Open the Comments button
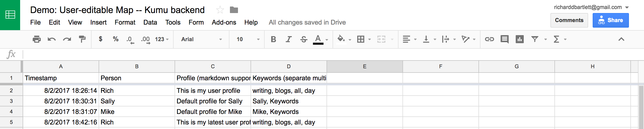 click(x=569, y=20)
